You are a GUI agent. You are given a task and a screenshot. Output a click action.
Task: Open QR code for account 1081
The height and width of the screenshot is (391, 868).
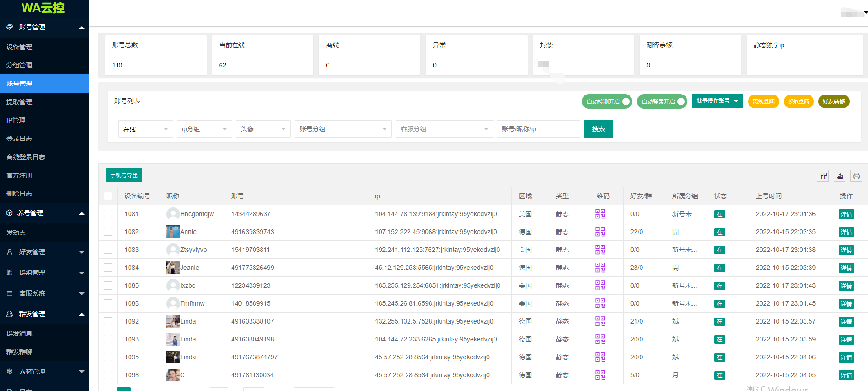coord(600,214)
